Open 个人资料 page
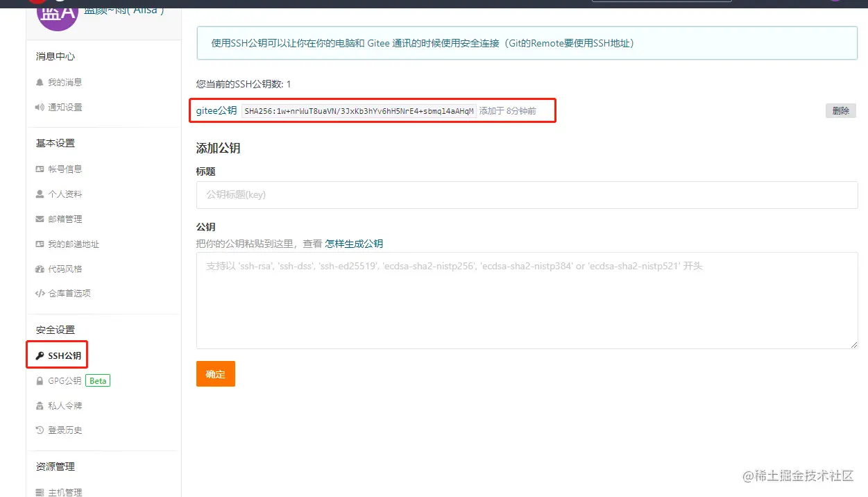The height and width of the screenshot is (497, 868). click(x=65, y=194)
